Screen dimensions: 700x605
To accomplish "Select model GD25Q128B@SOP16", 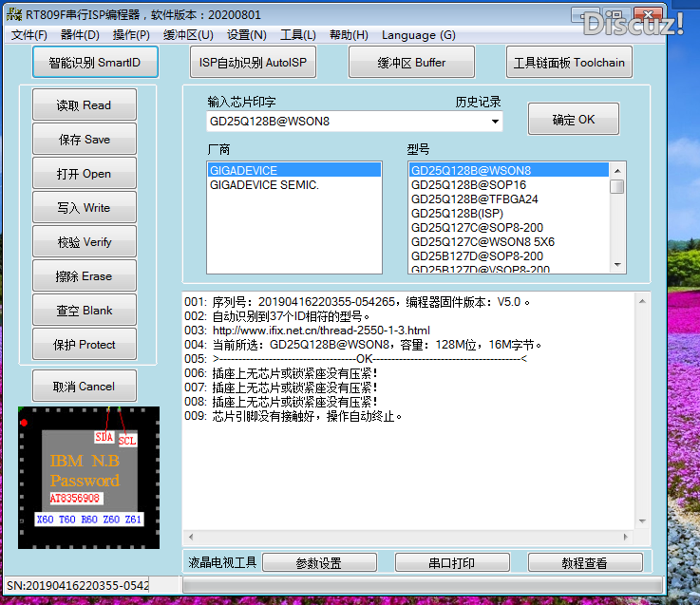I will point(508,184).
